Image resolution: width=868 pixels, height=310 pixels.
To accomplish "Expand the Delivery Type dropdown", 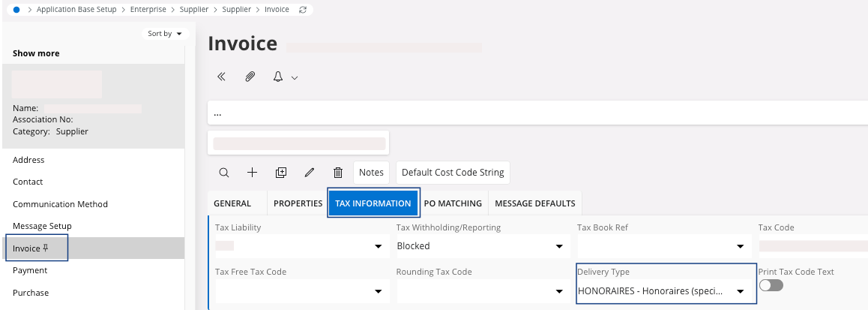I will (x=740, y=291).
